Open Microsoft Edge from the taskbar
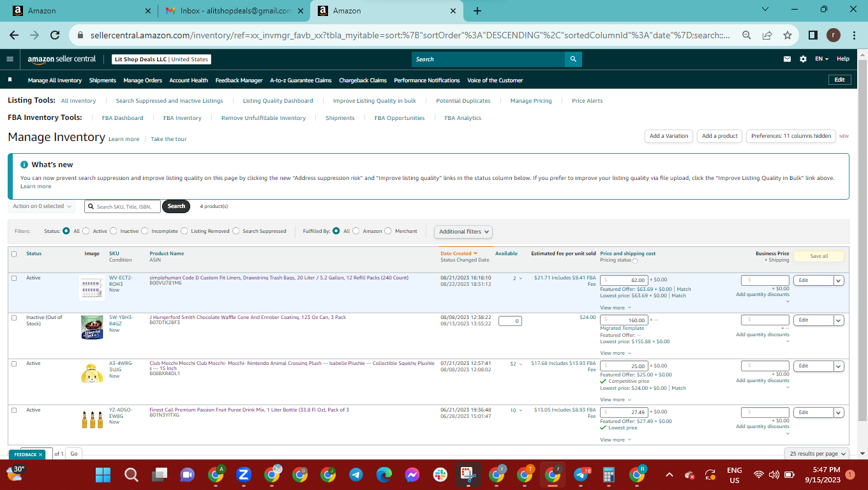Screen dimensions: 868x490 coord(384,475)
